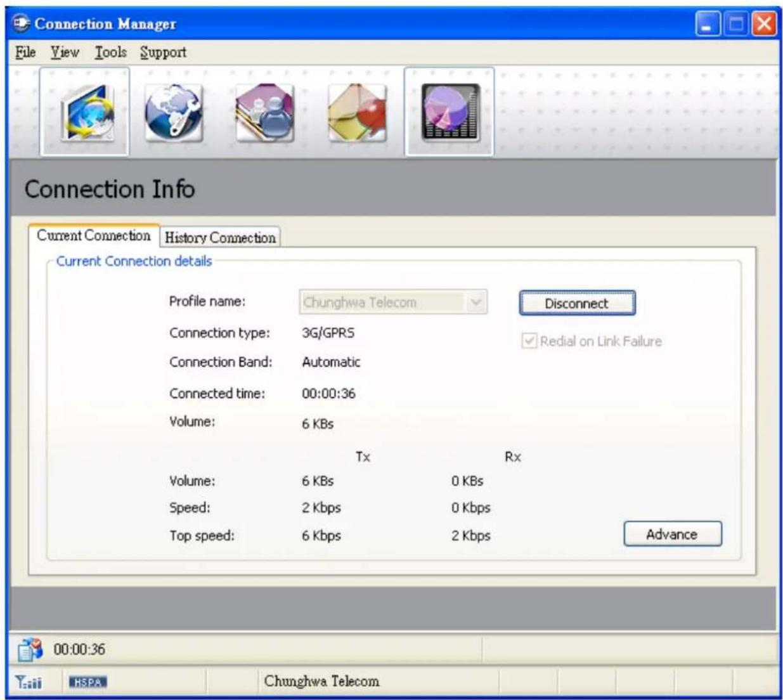Click the Tx top speed 6 Kbps value

321,536
